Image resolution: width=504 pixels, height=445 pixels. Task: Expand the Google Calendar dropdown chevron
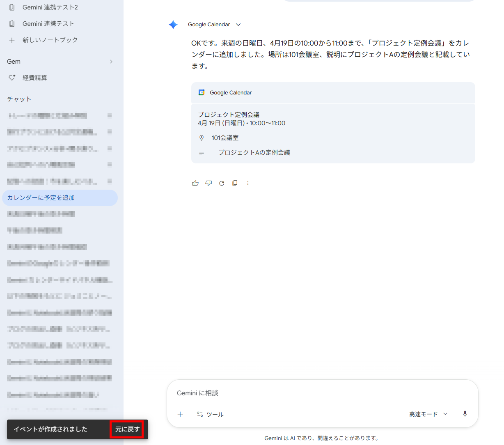coord(238,25)
